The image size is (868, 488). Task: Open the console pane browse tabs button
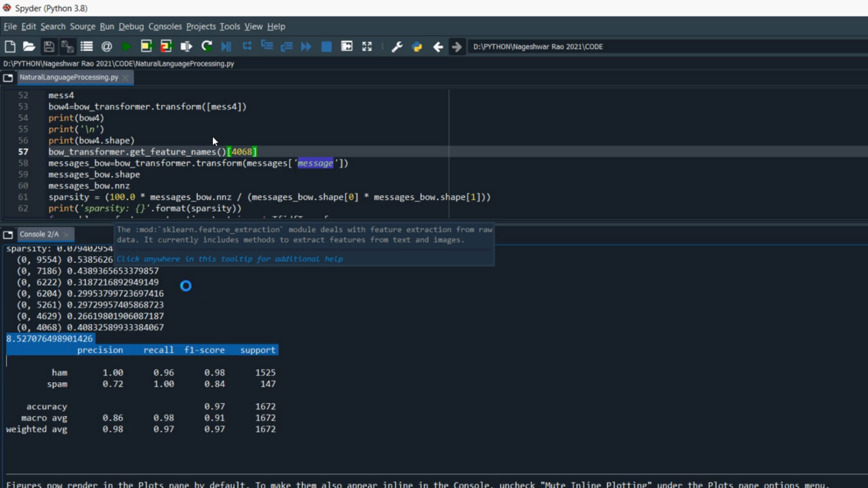pyautogui.click(x=8, y=235)
